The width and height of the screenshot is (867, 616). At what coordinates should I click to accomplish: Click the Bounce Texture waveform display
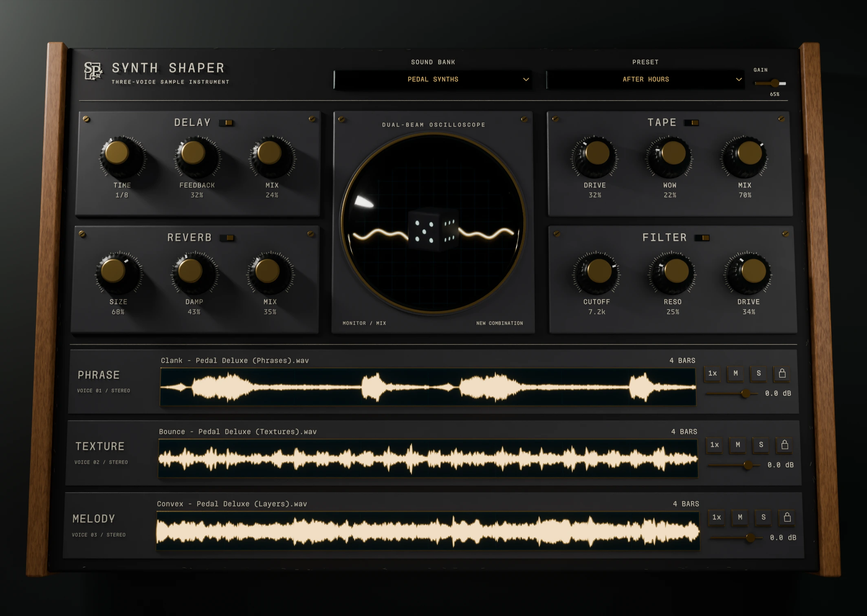click(428, 459)
